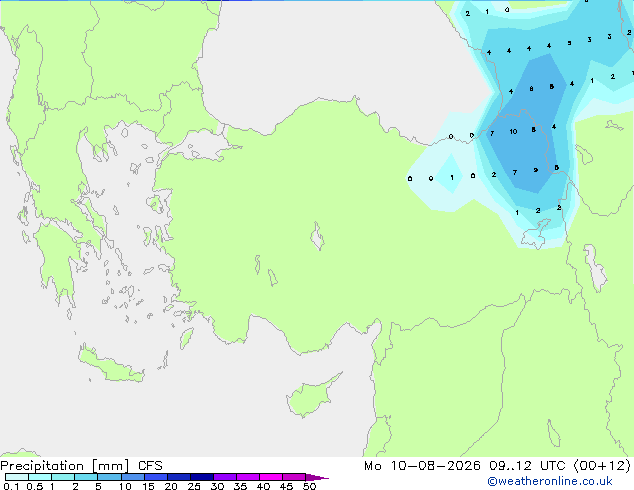Click the above-50 arrow tip of legend
Screen dimensions: 634x490
point(317,477)
